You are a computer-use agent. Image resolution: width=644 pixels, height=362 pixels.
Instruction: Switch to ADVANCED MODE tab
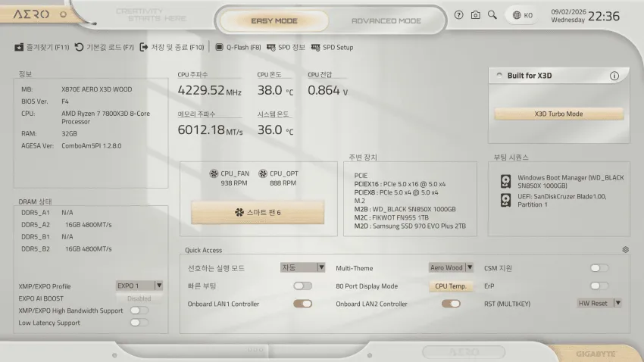(x=386, y=20)
